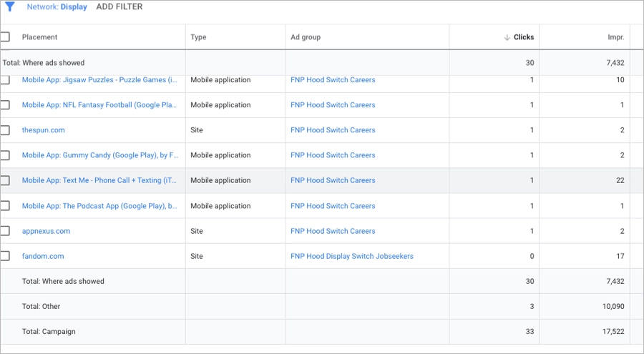Screen dimensions: 644x354
Task: Open Mobile App: Gummy Candy placement
Action: click(x=99, y=155)
